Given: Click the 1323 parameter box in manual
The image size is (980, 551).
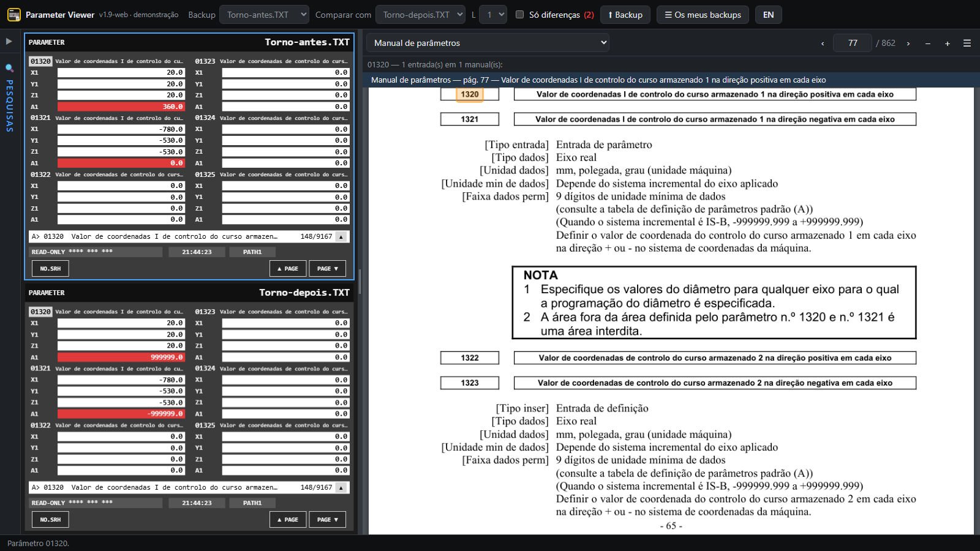Looking at the screenshot, I should [470, 383].
